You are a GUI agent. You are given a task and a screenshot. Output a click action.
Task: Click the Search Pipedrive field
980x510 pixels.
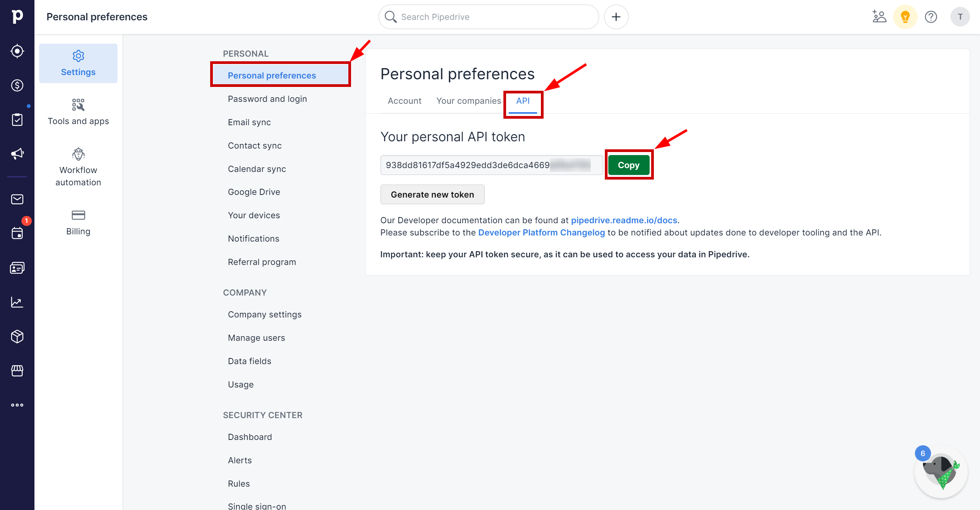(x=488, y=17)
